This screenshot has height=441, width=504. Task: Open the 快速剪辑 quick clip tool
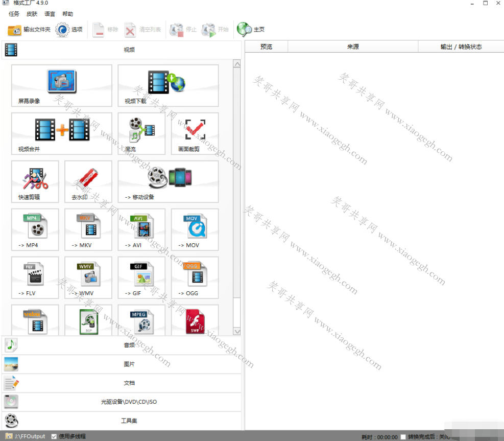(x=35, y=181)
